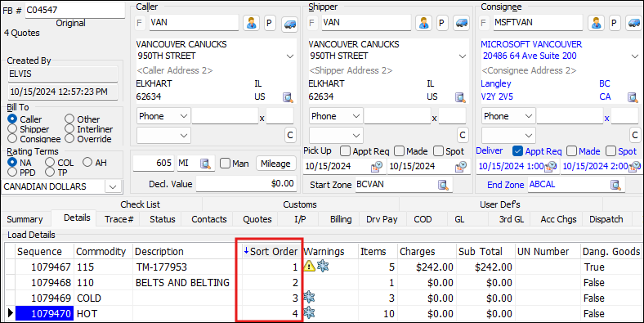Open Caller Phone type dropdown
644x323 pixels.
click(x=163, y=116)
